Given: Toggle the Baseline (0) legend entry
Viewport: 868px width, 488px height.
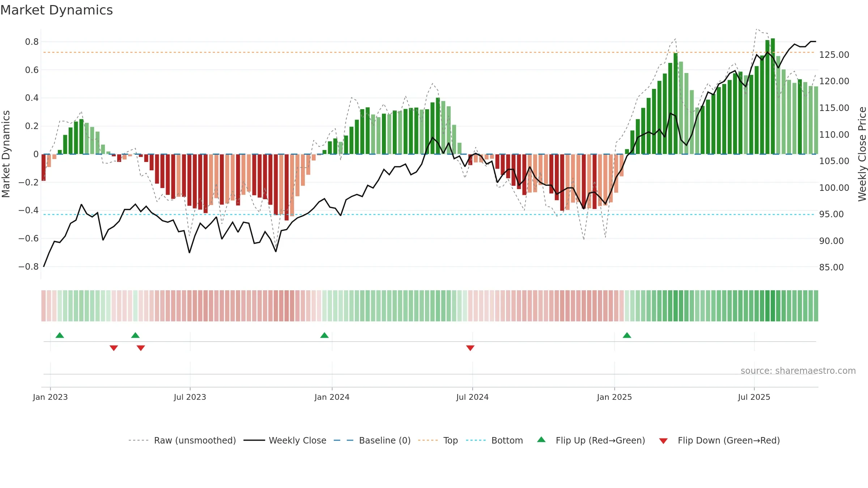Looking at the screenshot, I should point(372,440).
